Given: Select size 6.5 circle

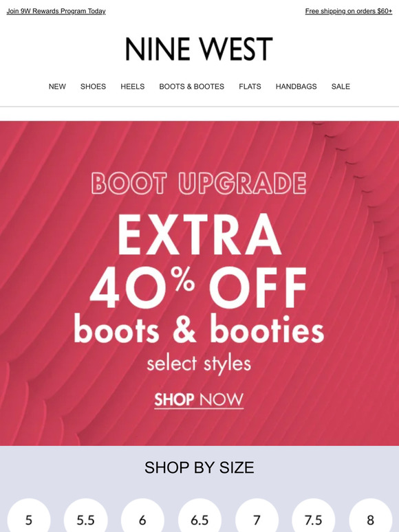Looking at the screenshot, I should pyautogui.click(x=199, y=517).
